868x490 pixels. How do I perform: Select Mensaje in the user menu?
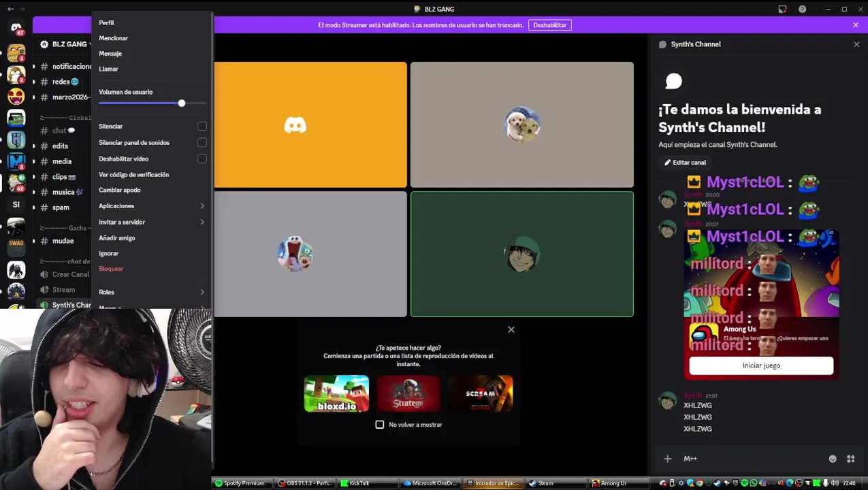click(152, 53)
